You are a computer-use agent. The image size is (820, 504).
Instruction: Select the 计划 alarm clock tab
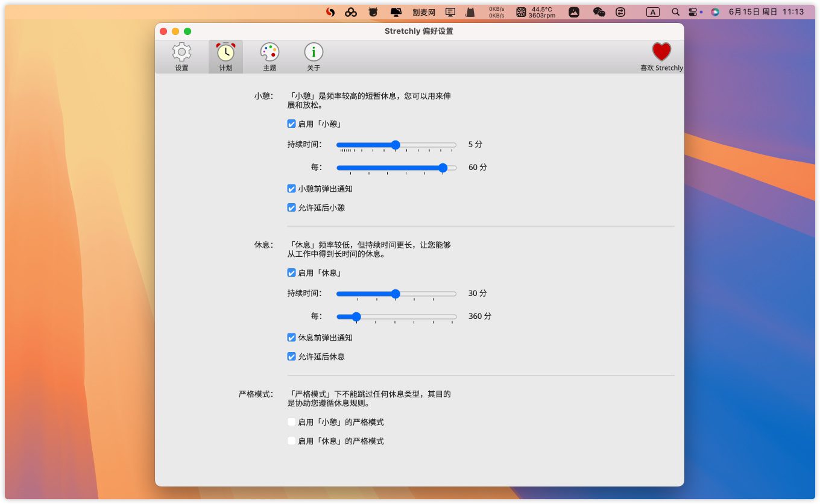point(226,57)
